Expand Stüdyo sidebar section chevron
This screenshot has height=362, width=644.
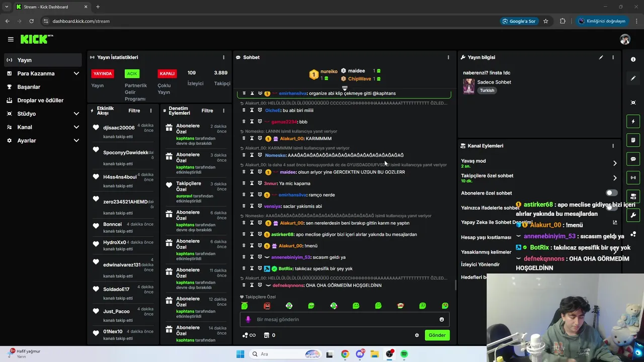click(x=76, y=114)
